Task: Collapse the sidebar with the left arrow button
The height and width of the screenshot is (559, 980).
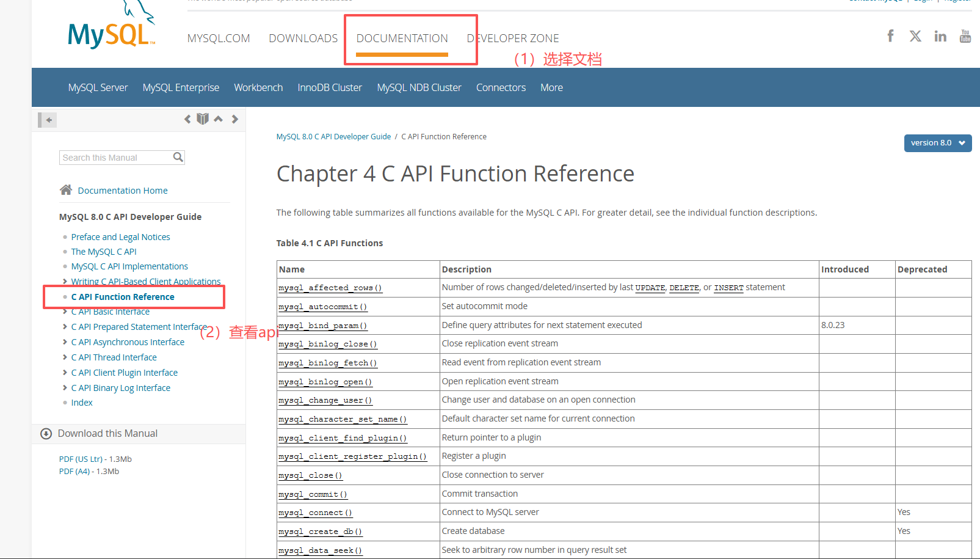Action: [48, 120]
